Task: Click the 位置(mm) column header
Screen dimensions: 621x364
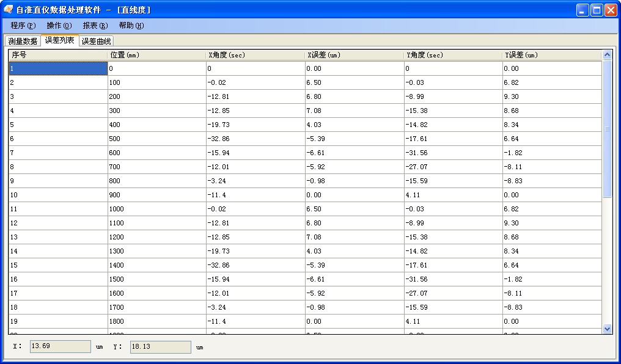Action: point(156,55)
